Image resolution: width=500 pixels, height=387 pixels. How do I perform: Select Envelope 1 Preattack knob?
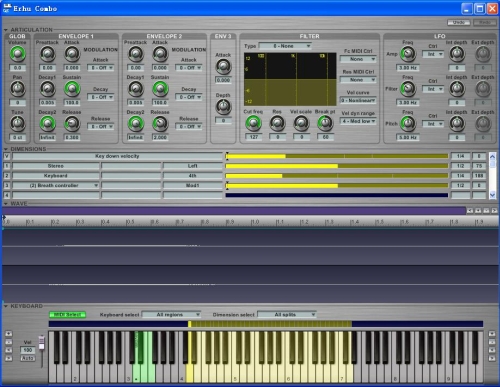click(x=47, y=54)
